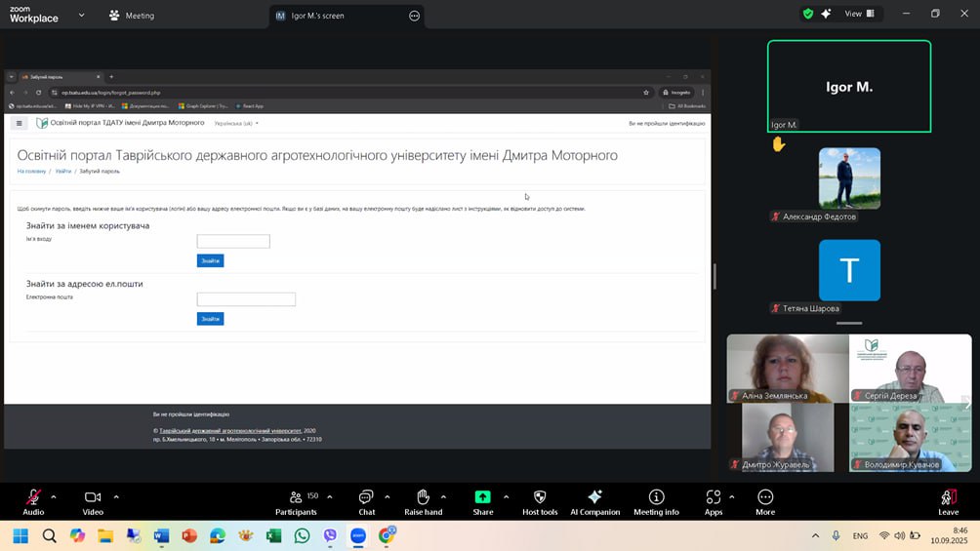Expand audio options arrow next to Audio
Image resolution: width=980 pixels, height=551 pixels.
coord(53,497)
